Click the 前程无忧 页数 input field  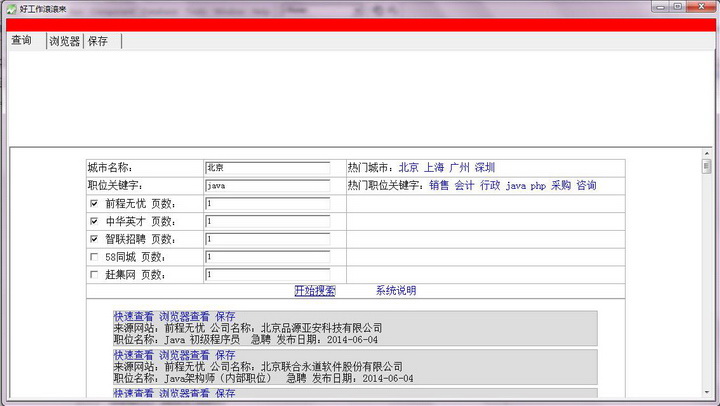267,203
